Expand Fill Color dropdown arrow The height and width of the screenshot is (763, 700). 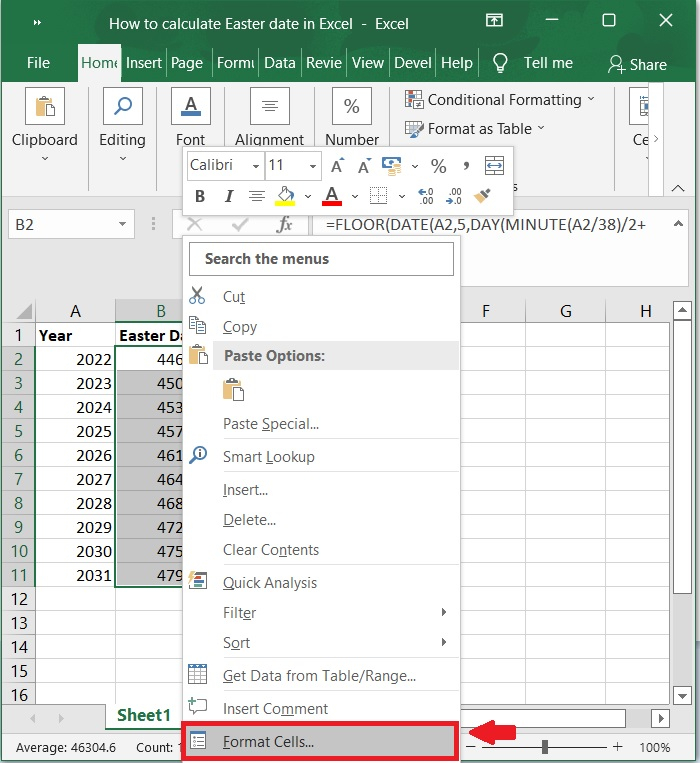pos(307,197)
